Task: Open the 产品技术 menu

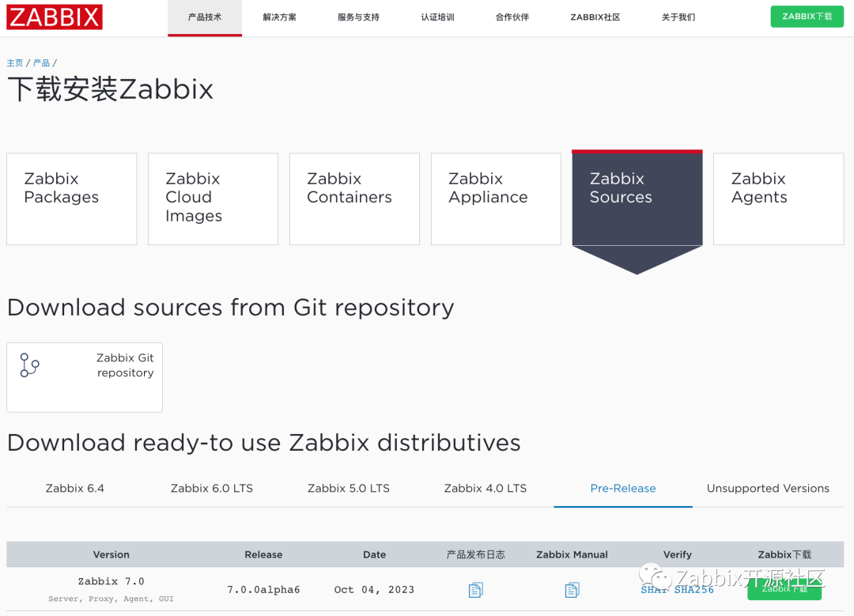Action: [x=204, y=17]
